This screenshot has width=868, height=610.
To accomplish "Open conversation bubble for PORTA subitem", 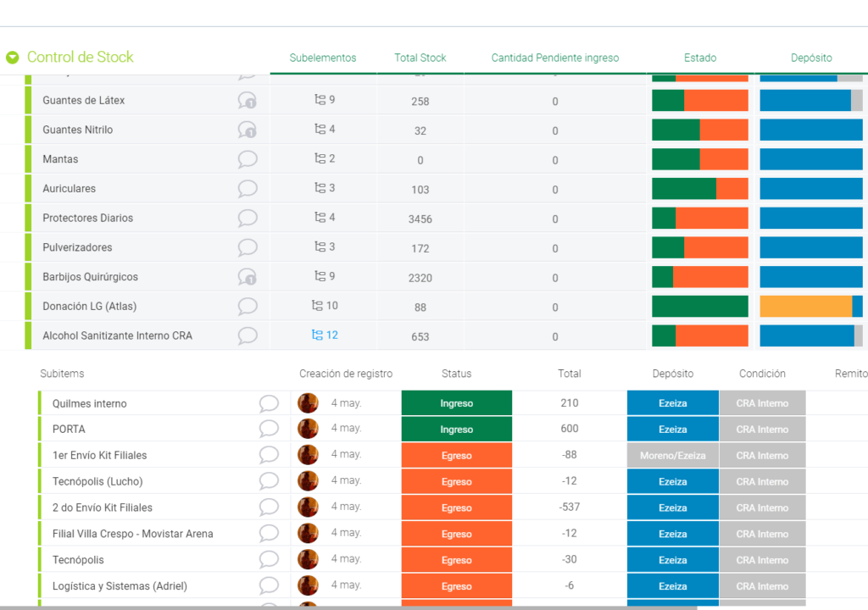I will [269, 429].
